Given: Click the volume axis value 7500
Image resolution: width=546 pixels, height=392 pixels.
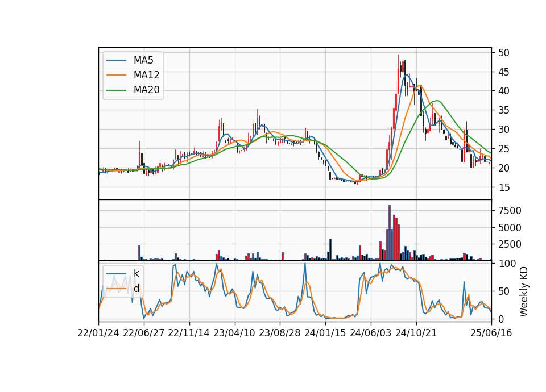Looking at the screenshot, I should (x=510, y=211).
